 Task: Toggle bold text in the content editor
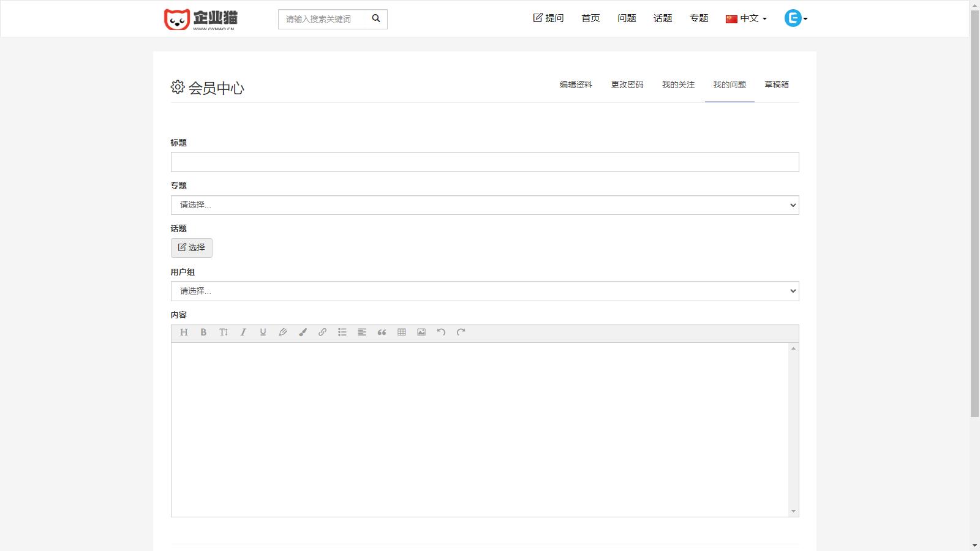pyautogui.click(x=203, y=332)
